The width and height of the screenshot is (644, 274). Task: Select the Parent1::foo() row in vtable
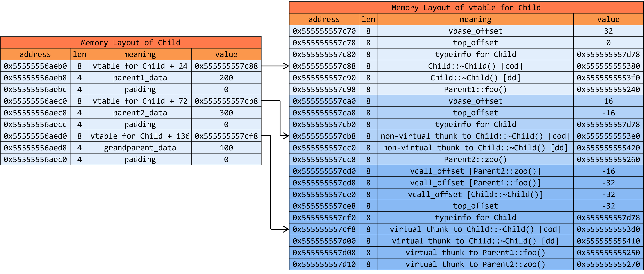475,89
